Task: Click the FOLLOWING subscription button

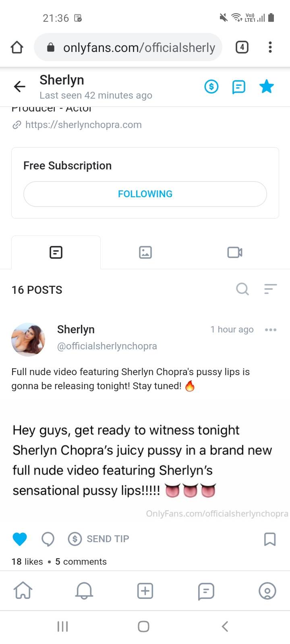Action: tap(145, 194)
